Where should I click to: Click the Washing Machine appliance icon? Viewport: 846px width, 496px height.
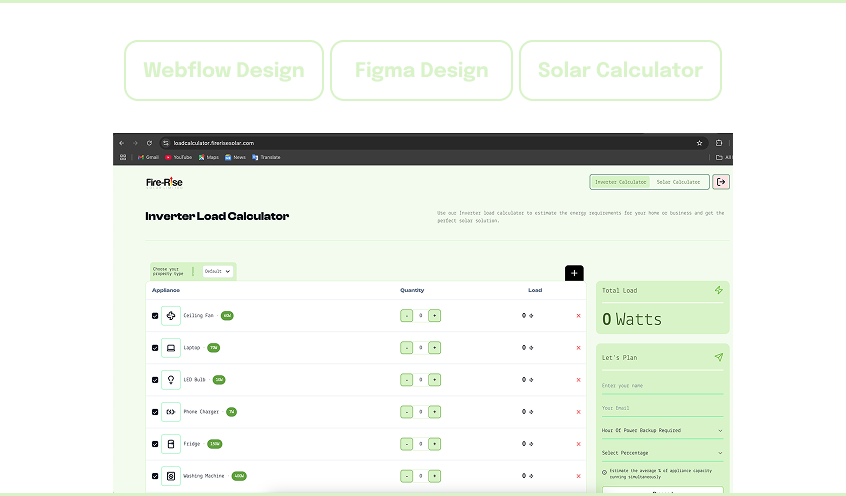click(171, 476)
